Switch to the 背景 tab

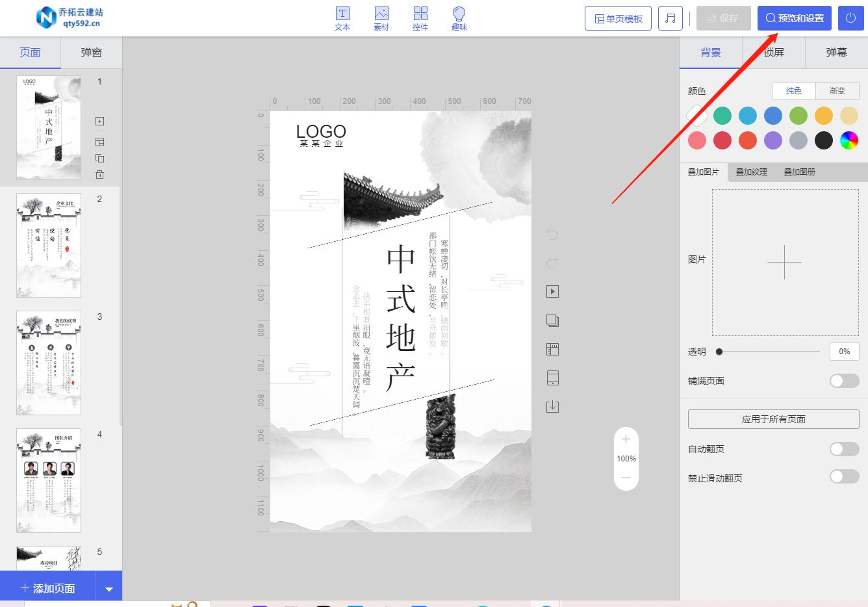point(711,53)
